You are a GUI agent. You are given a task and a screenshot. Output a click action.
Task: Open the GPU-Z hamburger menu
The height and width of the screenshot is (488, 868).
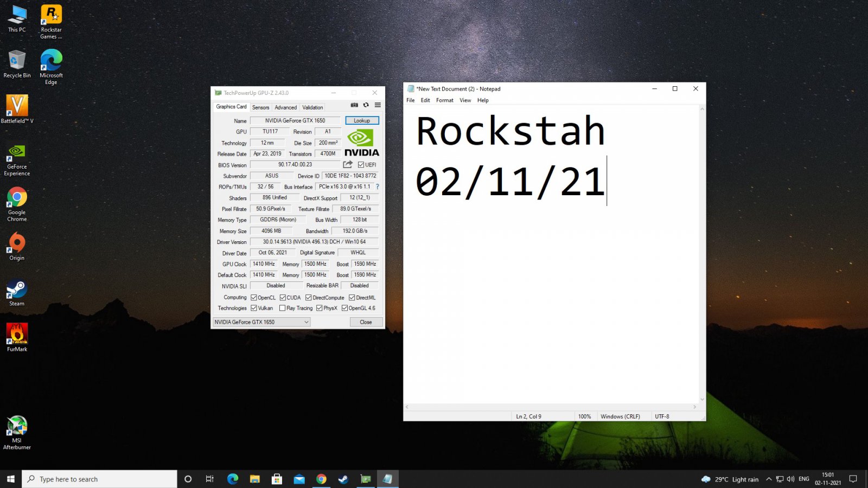tap(378, 105)
